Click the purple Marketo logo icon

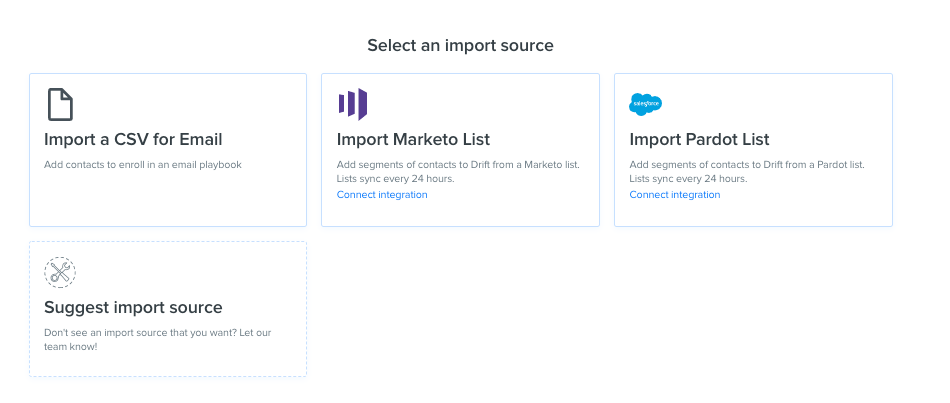coord(353,104)
